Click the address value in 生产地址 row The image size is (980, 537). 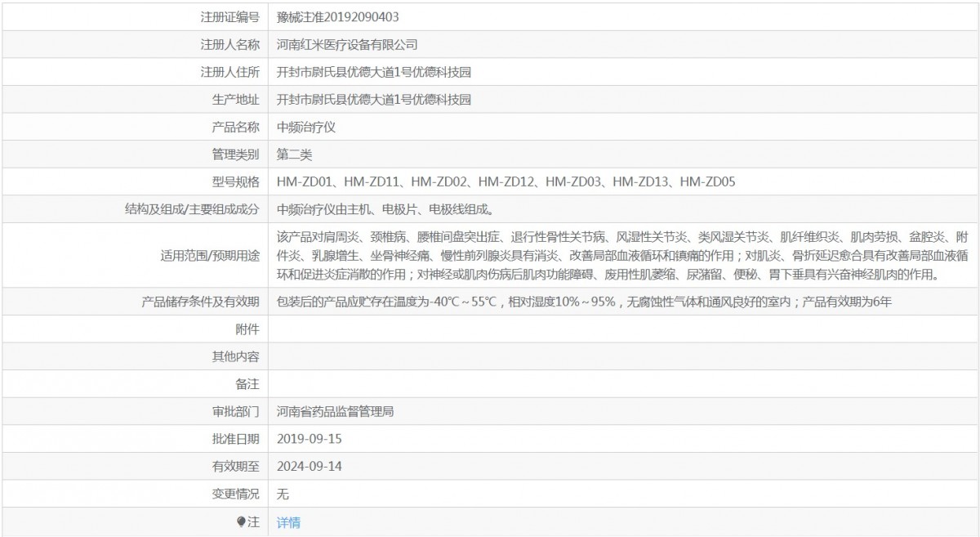click(x=374, y=100)
